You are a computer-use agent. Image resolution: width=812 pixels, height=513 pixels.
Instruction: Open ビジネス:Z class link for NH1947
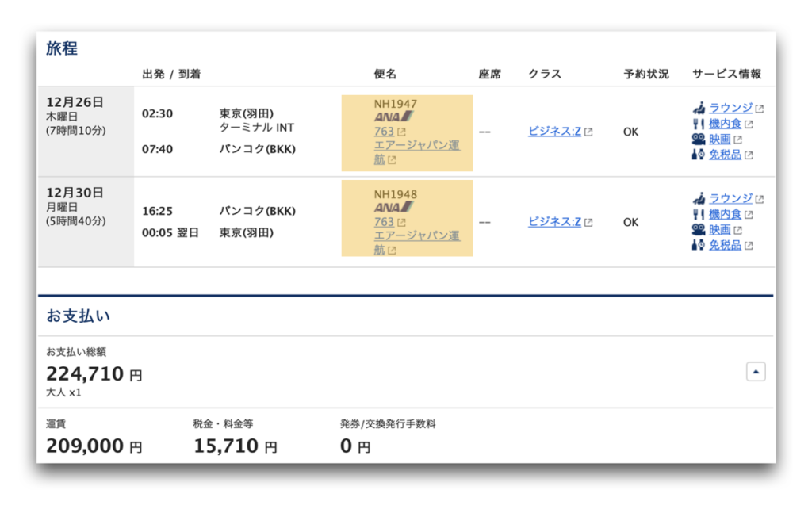(554, 132)
